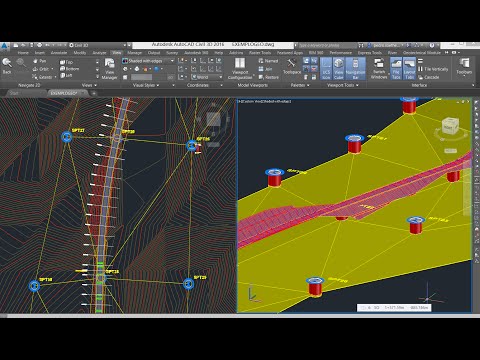Open the Insert ribbon tab

pyautogui.click(x=40, y=53)
